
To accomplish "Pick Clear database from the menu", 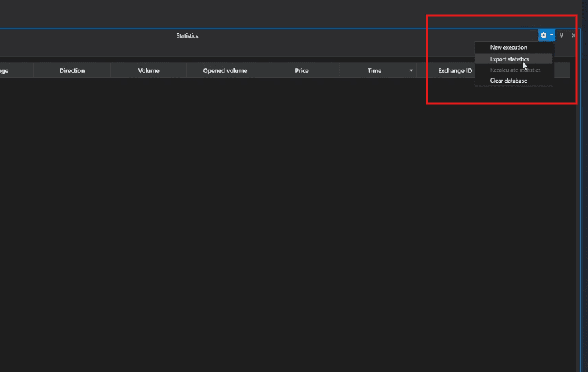I will point(508,81).
